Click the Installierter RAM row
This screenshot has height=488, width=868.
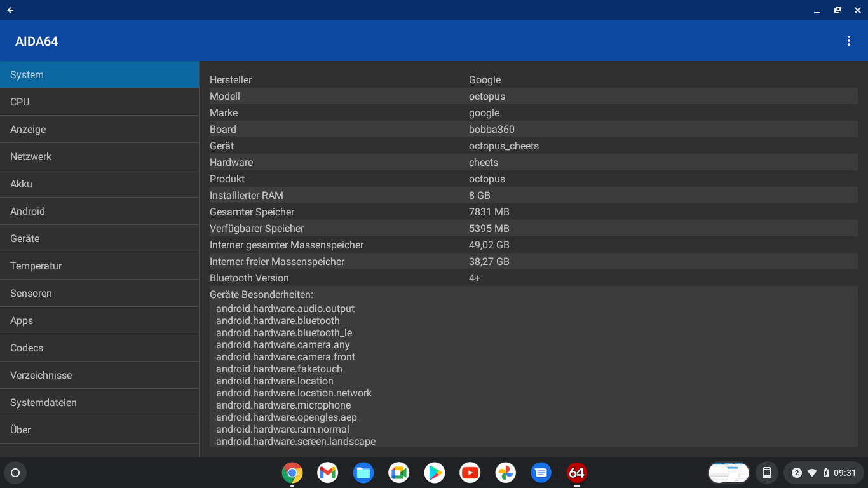(x=534, y=195)
